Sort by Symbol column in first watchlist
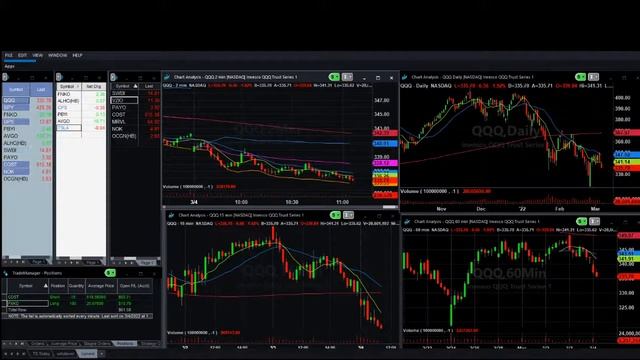 (16, 89)
